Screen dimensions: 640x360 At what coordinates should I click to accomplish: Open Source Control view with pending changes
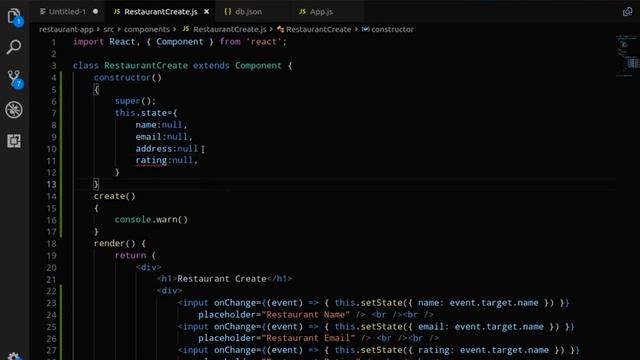pos(15,79)
